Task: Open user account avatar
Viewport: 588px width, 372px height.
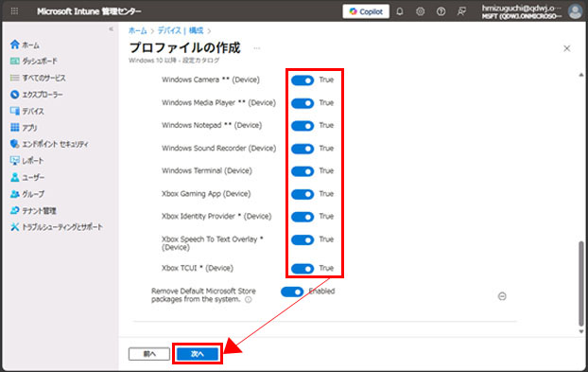Action: click(575, 11)
